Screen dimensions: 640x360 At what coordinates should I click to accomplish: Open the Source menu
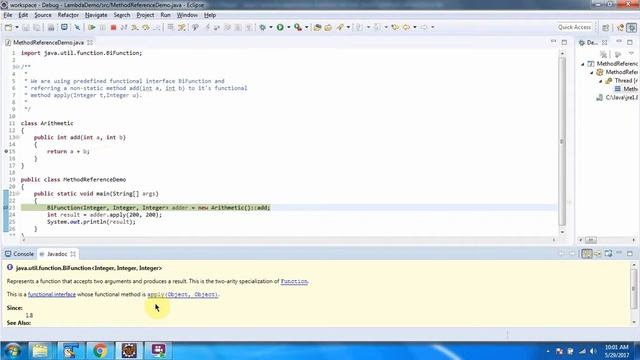click(43, 15)
